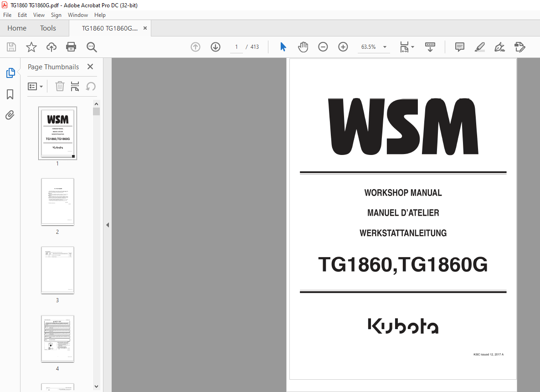
Task: Close the TG1860 TG1860G document tab
Action: [145, 28]
